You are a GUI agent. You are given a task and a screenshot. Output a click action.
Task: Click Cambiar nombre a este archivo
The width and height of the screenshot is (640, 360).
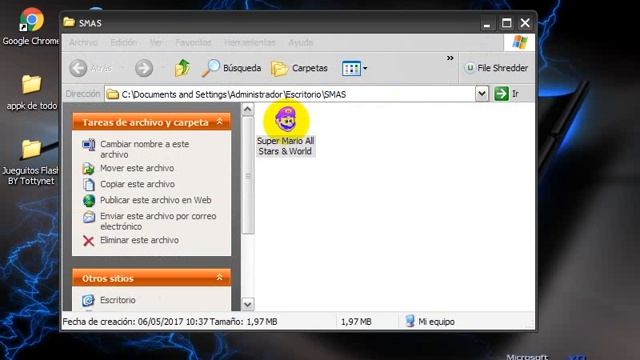[144, 149]
